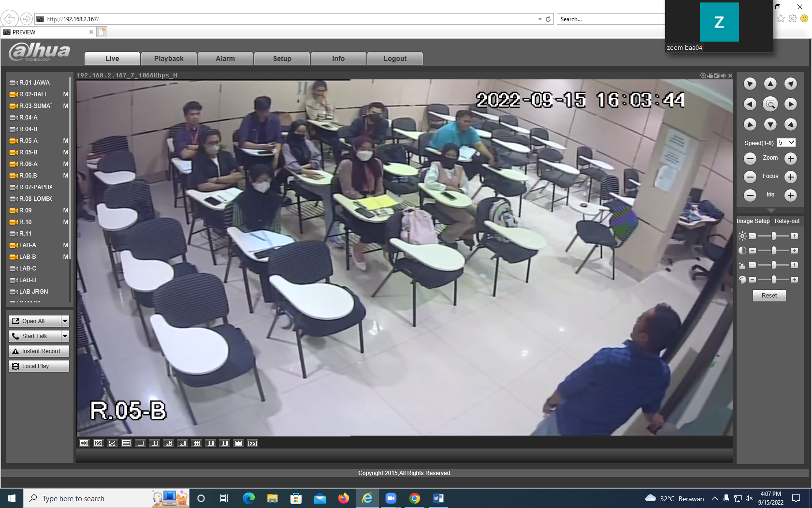Select the LAB-JRGN camera channel
812x508 pixels.
[x=33, y=292]
